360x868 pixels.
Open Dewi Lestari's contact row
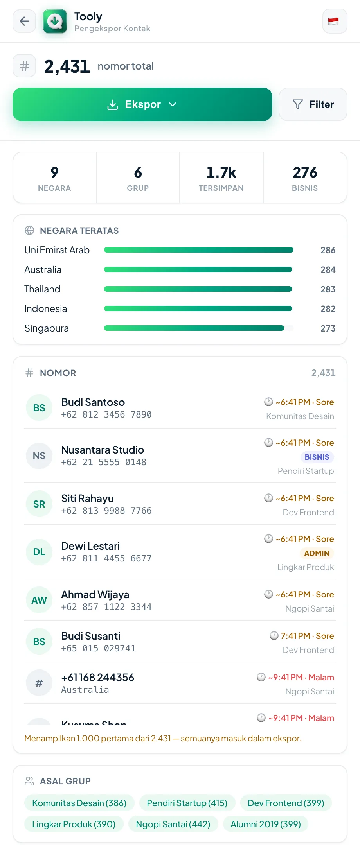(x=180, y=552)
